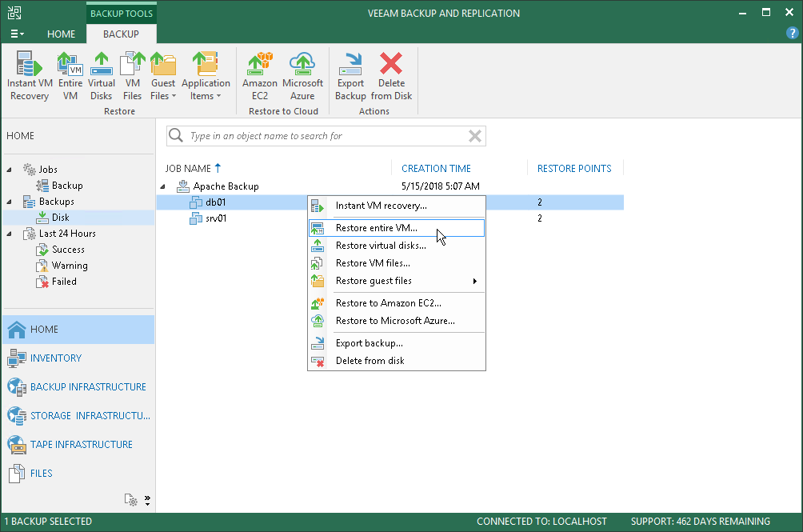Click the Veeam logo icon in title bar
The image size is (803, 532).
click(x=14, y=13)
